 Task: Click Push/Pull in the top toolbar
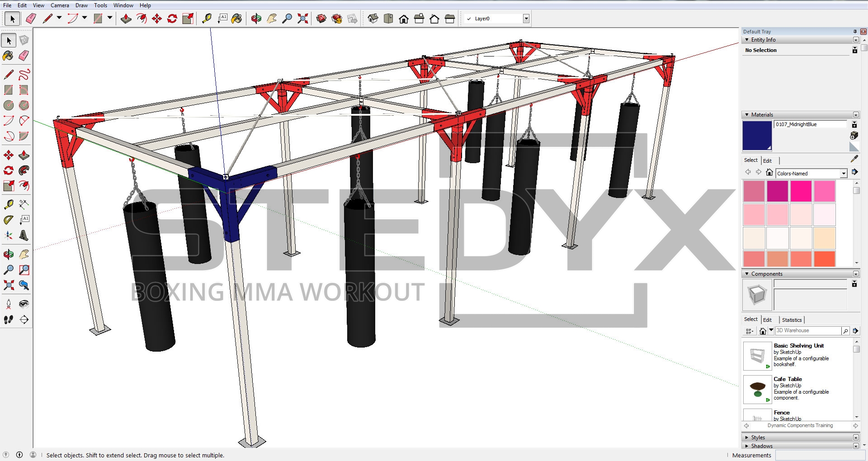(x=126, y=19)
